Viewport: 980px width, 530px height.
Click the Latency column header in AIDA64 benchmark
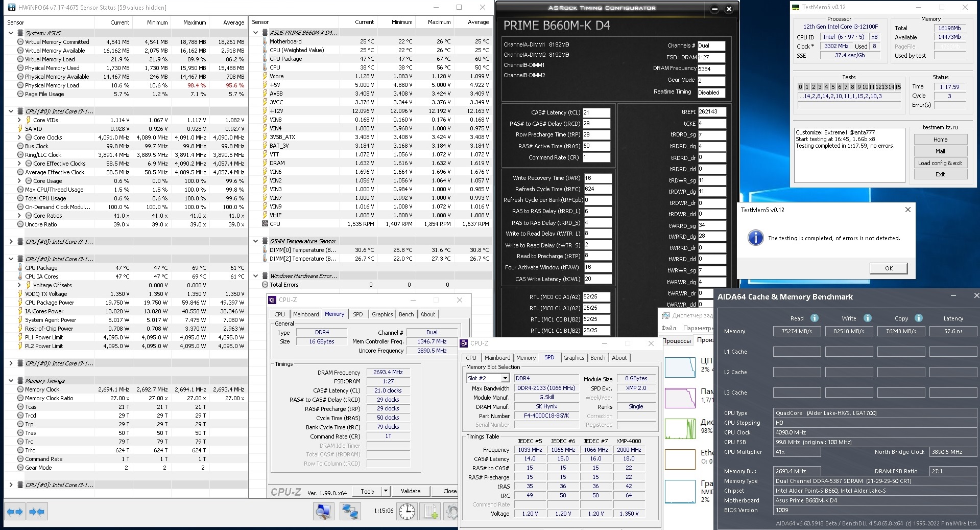coord(953,318)
